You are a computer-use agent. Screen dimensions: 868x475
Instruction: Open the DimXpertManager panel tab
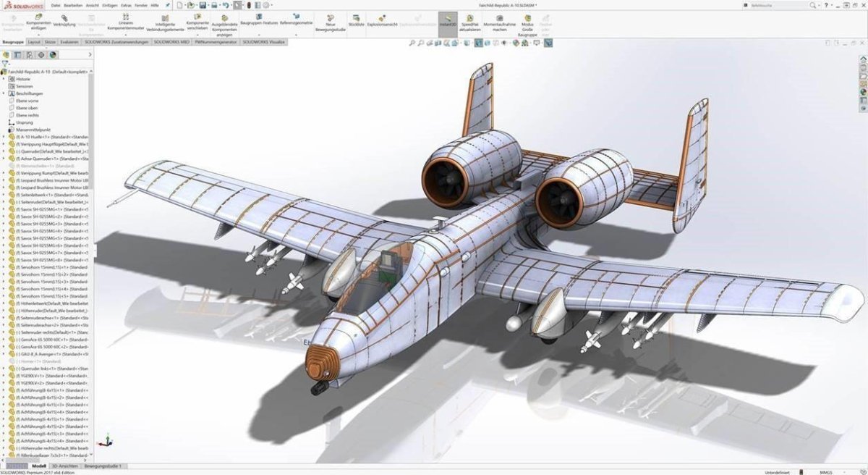tap(41, 54)
